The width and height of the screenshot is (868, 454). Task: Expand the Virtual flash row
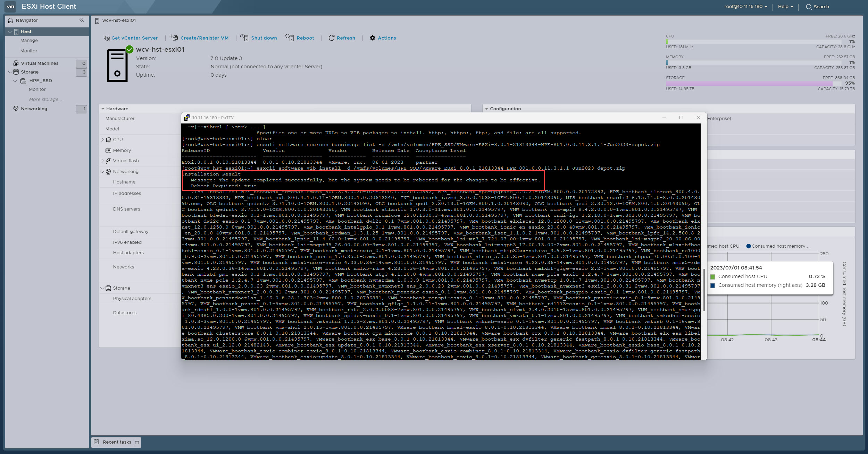point(102,161)
